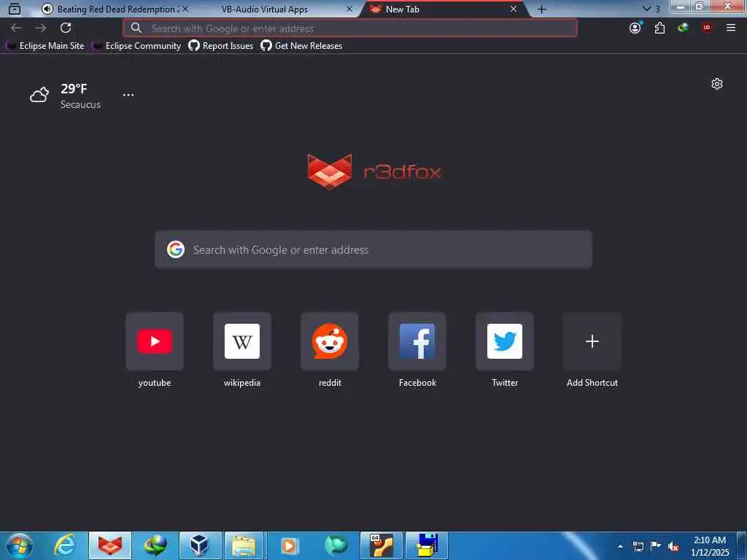Open the teal globe taskbar app
This screenshot has height=560, width=747.
(336, 545)
